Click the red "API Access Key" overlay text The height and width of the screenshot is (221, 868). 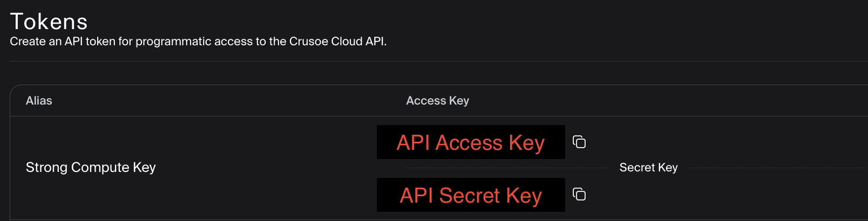point(470,143)
